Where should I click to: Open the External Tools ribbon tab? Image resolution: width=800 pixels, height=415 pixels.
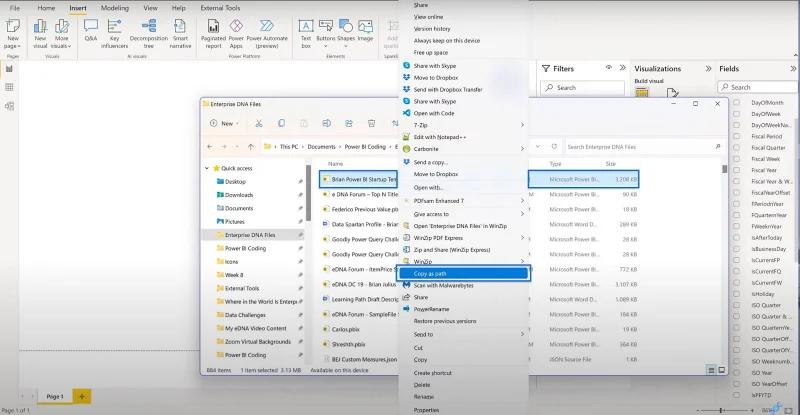pos(220,8)
